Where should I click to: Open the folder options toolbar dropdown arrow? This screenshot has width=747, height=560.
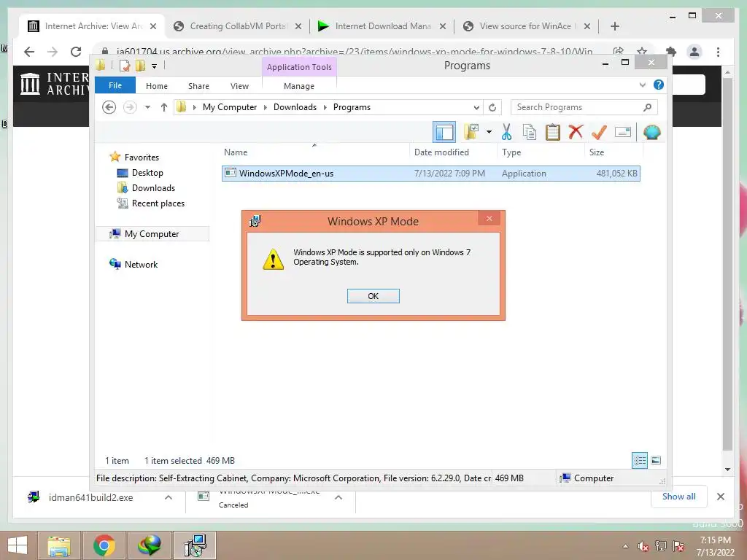(489, 132)
